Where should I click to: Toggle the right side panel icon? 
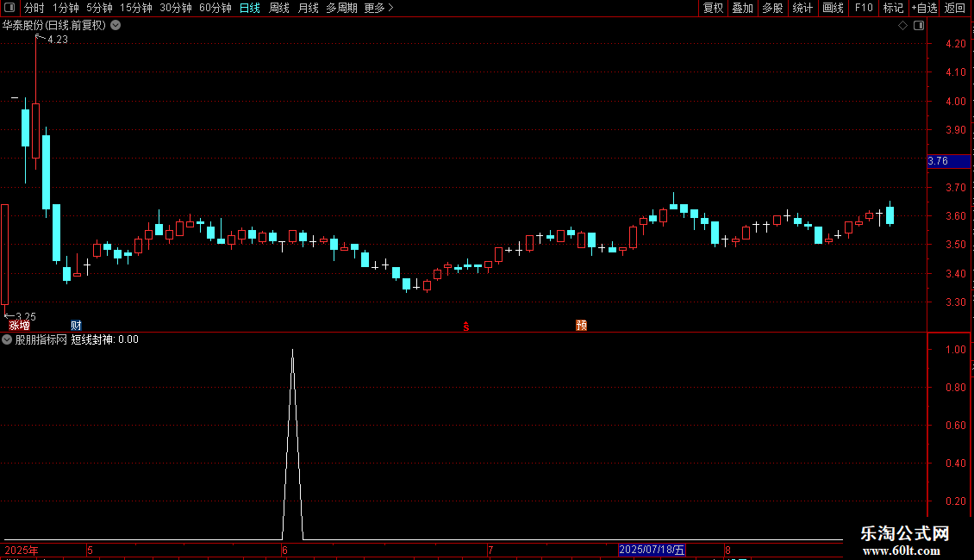click(x=919, y=26)
